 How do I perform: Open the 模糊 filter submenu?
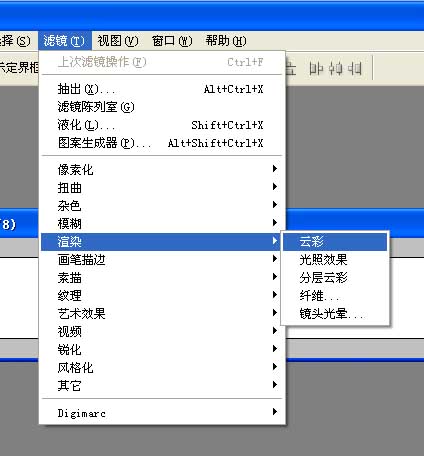pos(162,224)
